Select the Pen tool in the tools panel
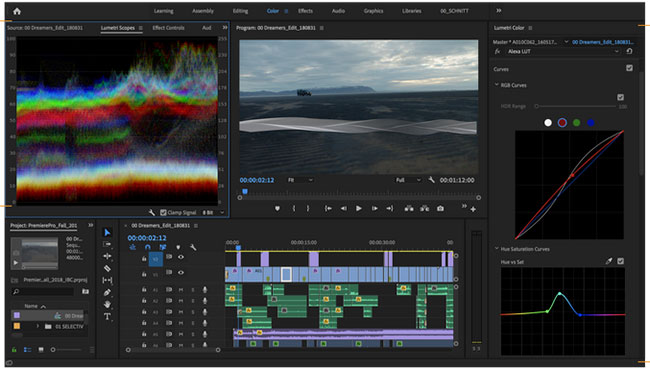Viewport: 650px width, 370px height. (x=107, y=293)
